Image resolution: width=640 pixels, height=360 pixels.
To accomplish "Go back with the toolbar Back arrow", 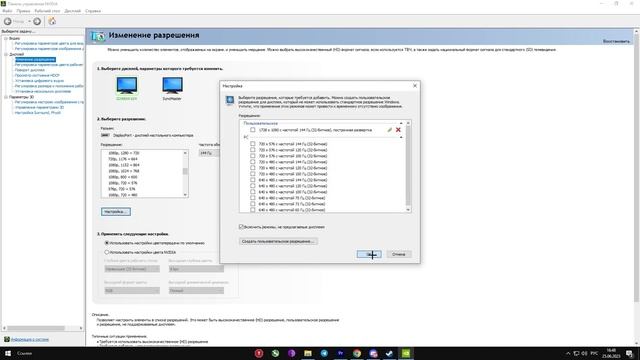I will 8,21.
